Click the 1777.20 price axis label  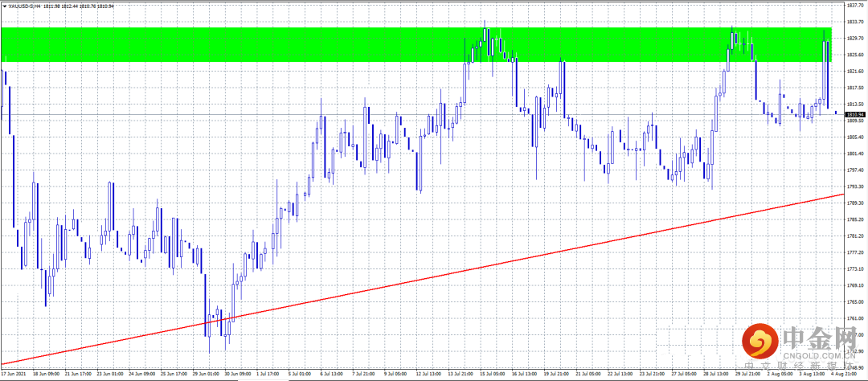pos(856,252)
